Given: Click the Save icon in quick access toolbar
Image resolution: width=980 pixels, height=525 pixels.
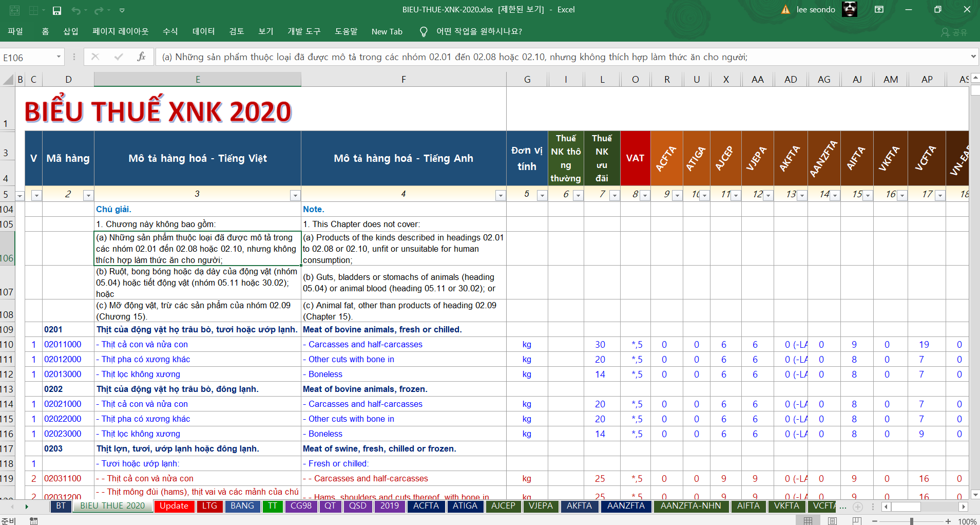Looking at the screenshot, I should (57, 10).
